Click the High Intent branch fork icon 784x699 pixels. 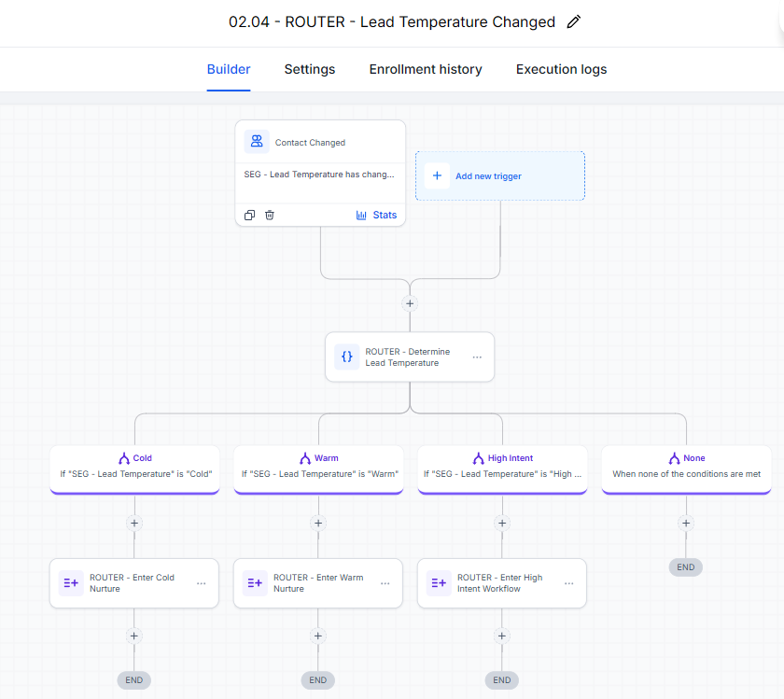479,458
